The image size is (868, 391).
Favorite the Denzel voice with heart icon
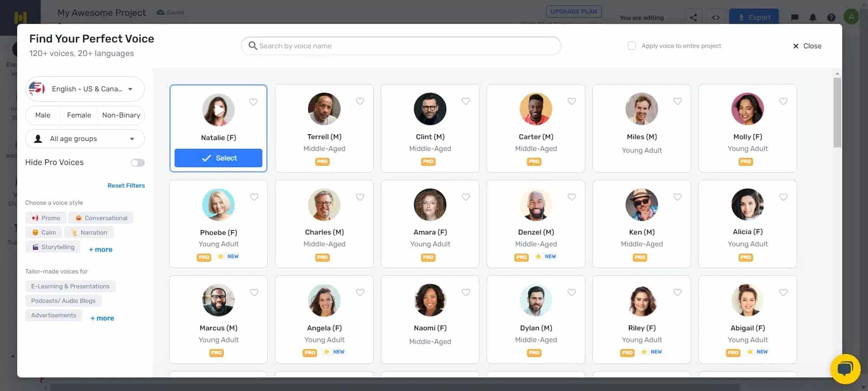tap(572, 197)
